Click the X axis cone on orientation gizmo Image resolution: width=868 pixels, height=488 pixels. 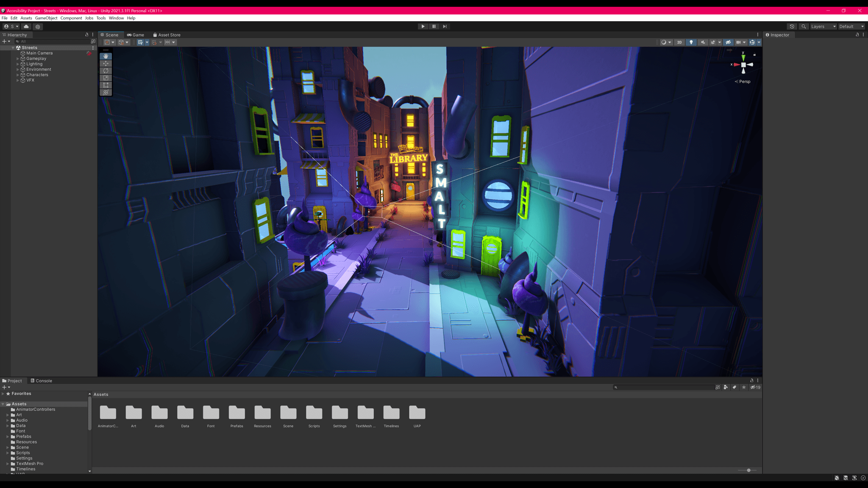click(737, 65)
